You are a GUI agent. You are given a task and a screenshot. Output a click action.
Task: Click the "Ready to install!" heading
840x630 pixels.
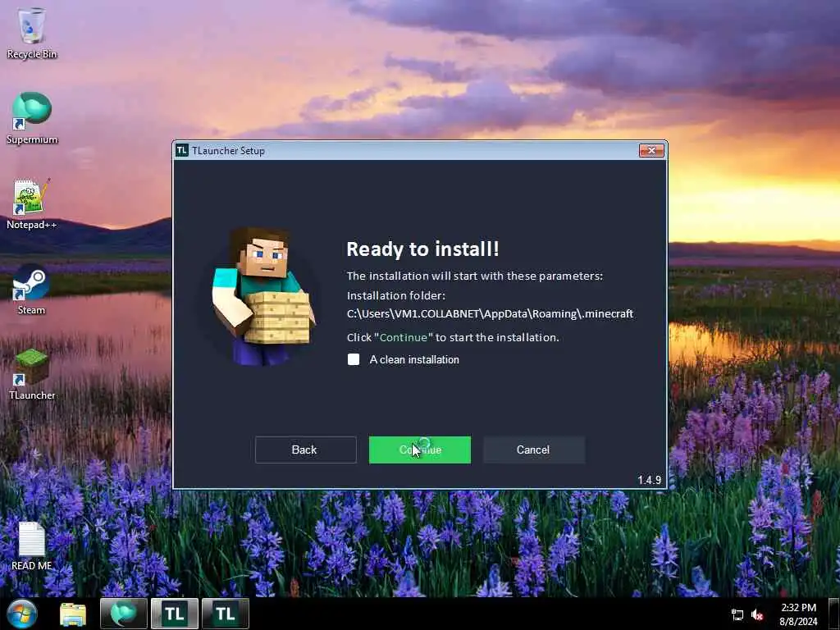point(422,249)
